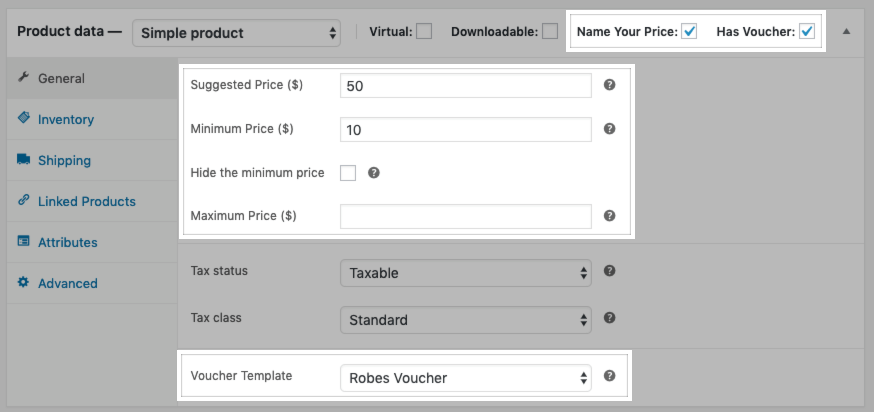Screen dimensions: 874x412
Task: Click help icon beside Maximum Price field
Action: pyautogui.click(x=609, y=215)
